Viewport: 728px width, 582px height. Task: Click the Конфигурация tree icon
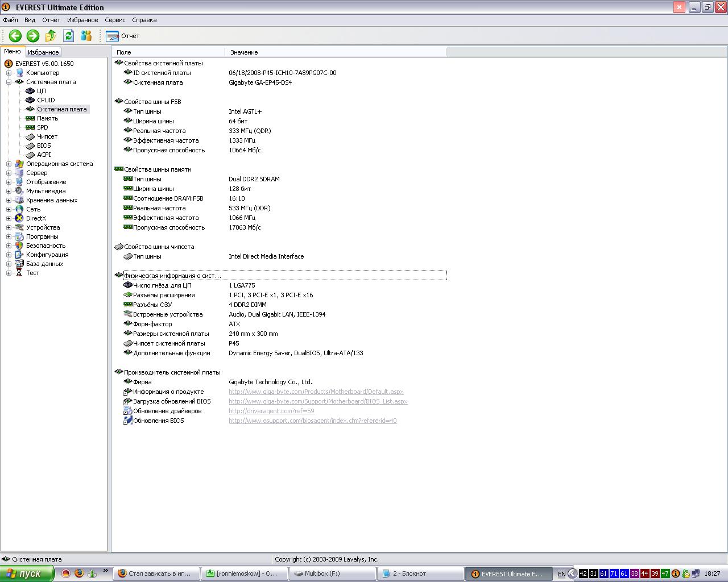click(x=19, y=255)
